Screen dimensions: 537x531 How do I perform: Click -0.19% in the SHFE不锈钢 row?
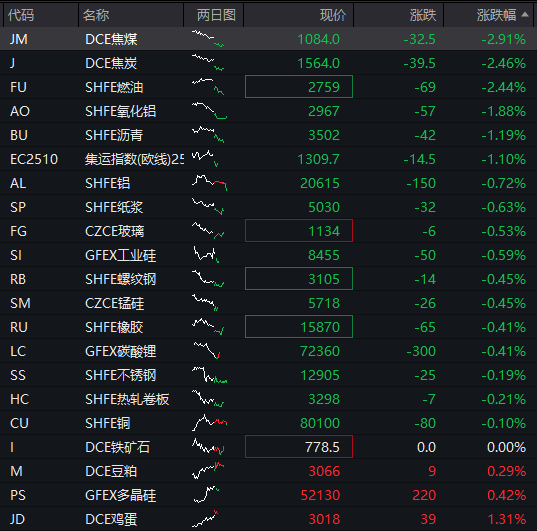(x=503, y=375)
